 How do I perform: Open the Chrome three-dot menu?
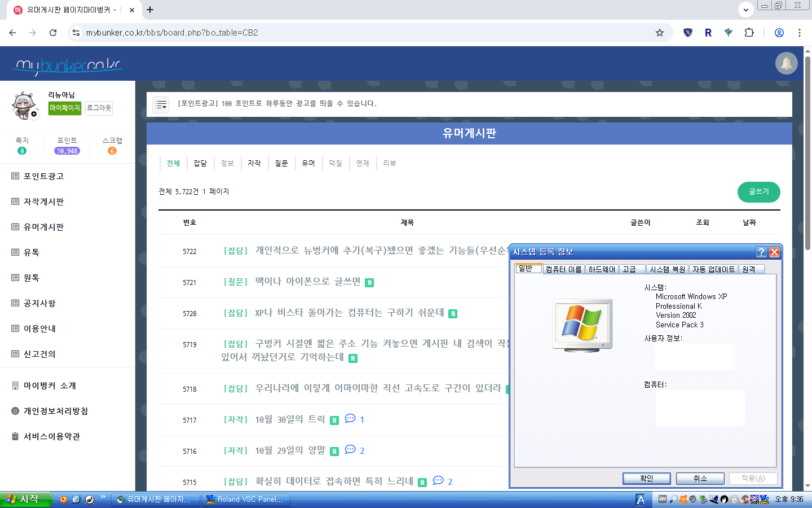pyautogui.click(x=799, y=33)
